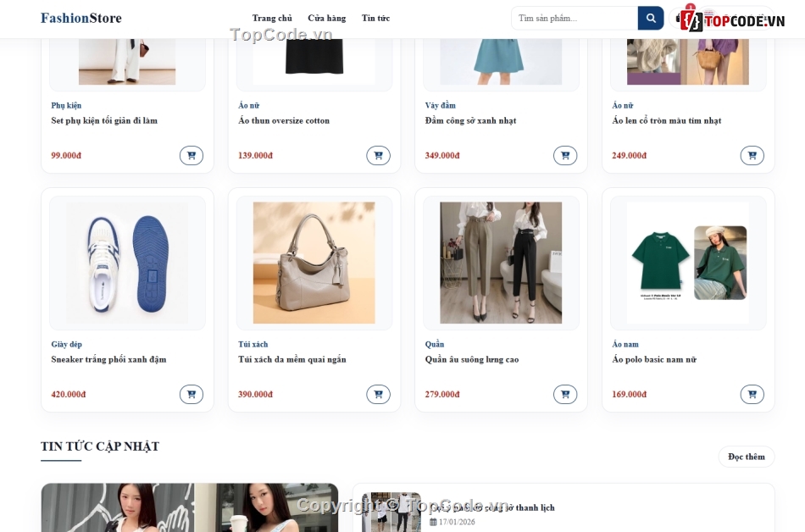Image resolution: width=805 pixels, height=532 pixels.
Task: Add Áo thun oversize cotton to cart
Action: click(x=379, y=155)
